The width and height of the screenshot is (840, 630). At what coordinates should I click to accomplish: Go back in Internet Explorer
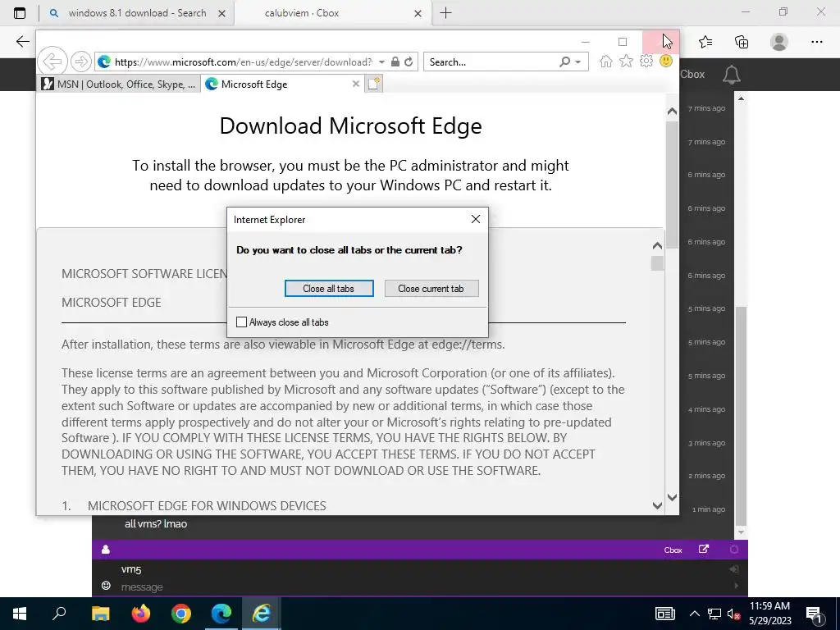[52, 62]
